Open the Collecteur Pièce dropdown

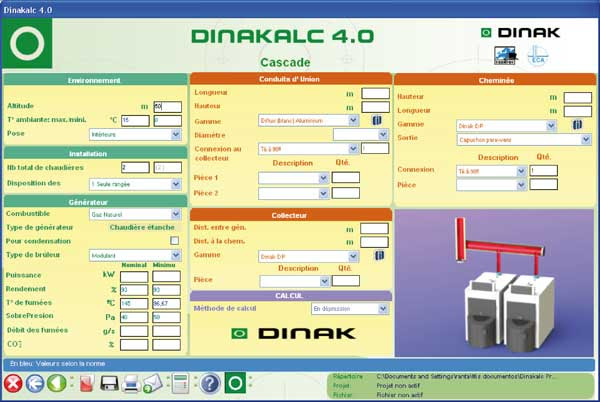point(294,281)
